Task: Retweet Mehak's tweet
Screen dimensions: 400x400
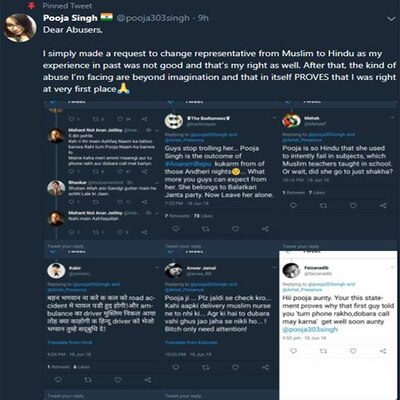Action: tap(323, 205)
